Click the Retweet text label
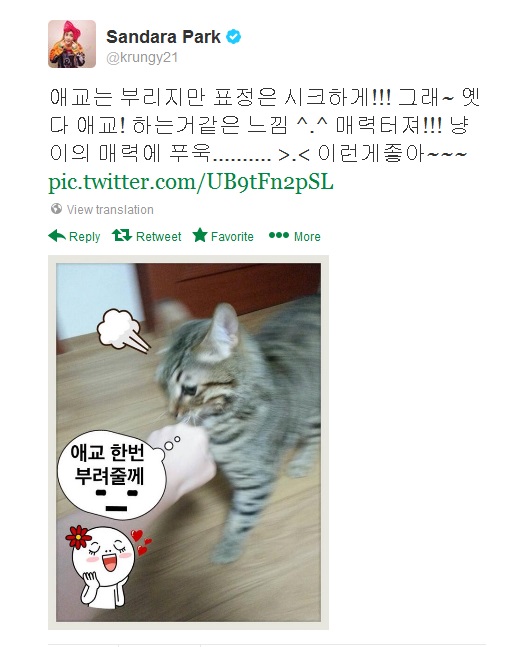The width and height of the screenshot is (524, 647). [158, 236]
